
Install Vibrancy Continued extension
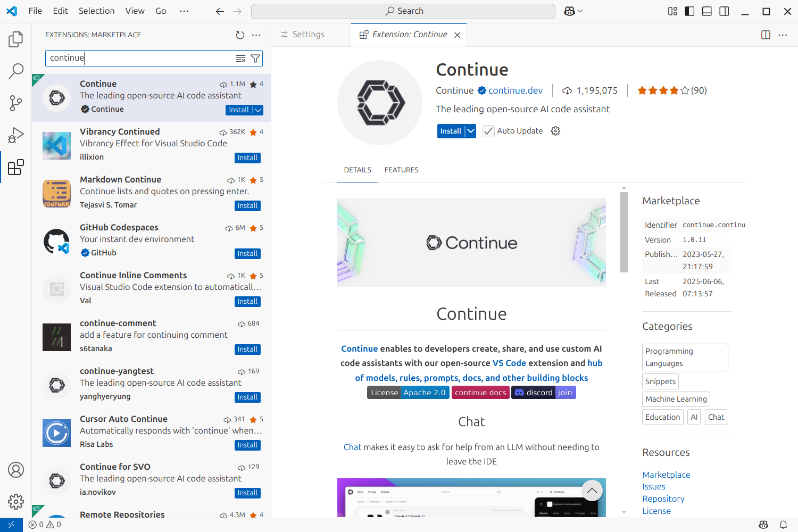point(247,158)
